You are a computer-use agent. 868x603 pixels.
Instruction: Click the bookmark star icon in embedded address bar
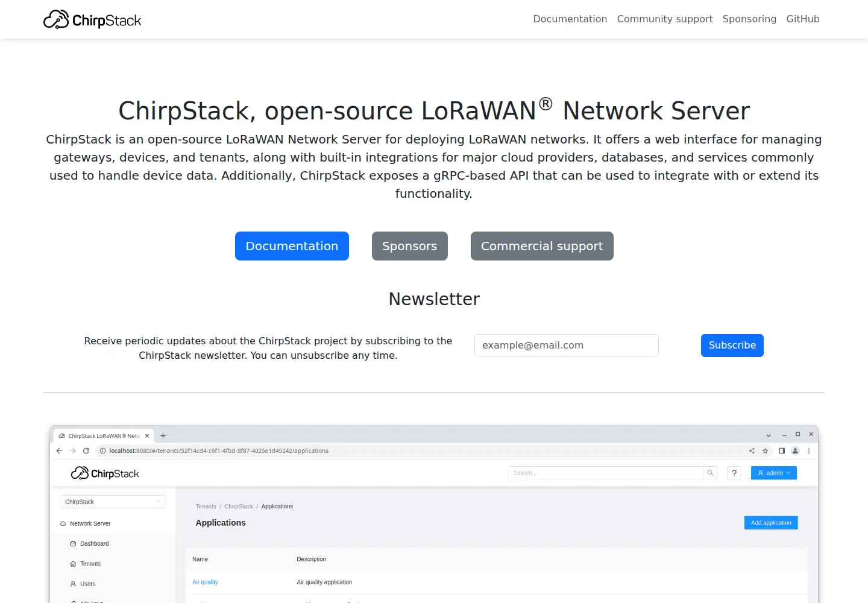pos(766,450)
